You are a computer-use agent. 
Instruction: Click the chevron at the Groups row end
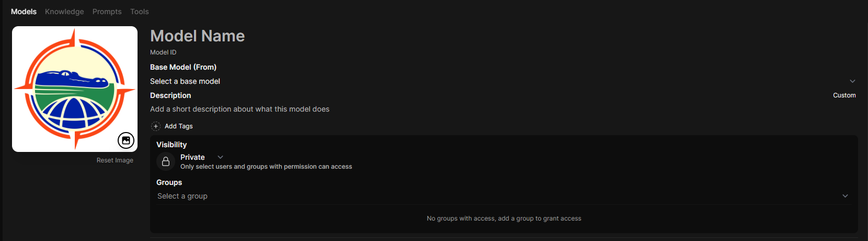[x=845, y=196]
